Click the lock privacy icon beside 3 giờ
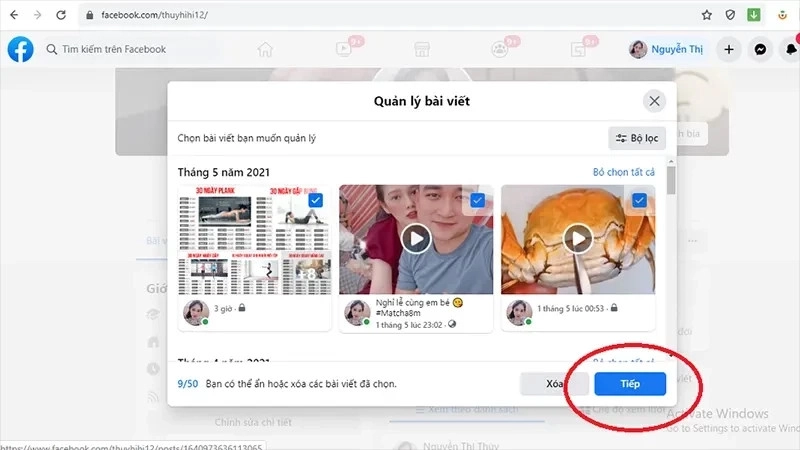 click(242, 308)
